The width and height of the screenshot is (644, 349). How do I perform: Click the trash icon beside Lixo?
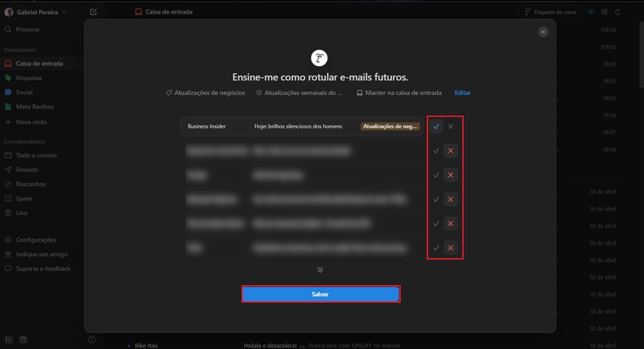(8, 213)
